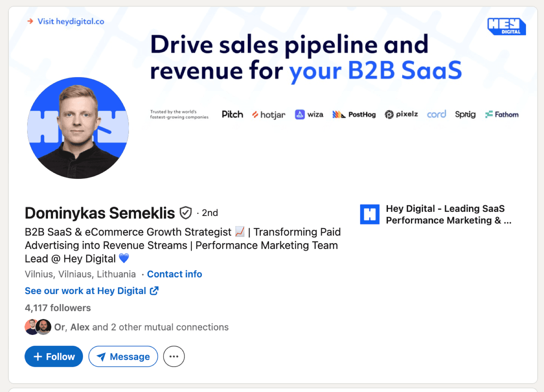The height and width of the screenshot is (392, 544).
Task: Click the name 'Dominykas Semeklis'
Action: 100,213
